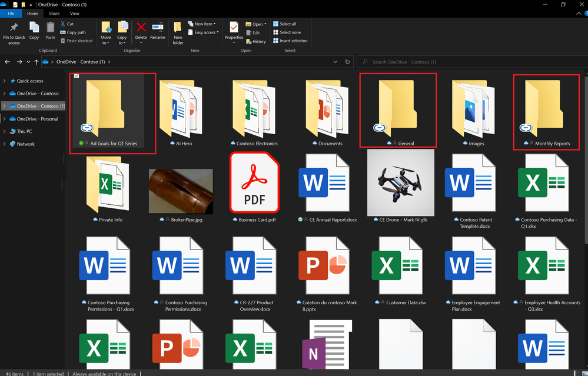Uncheck the Ad Goals for QT Series checkbox
The image size is (588, 376).
(x=76, y=76)
